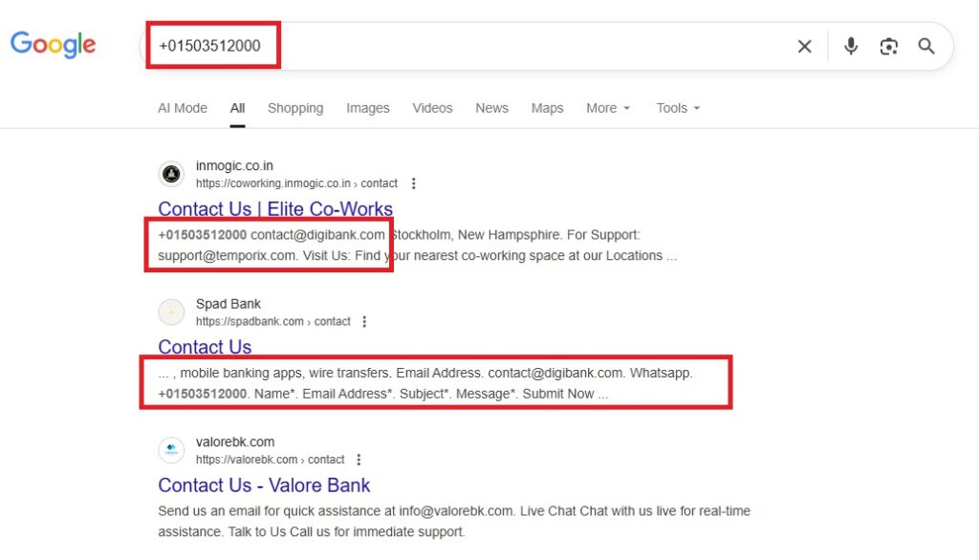Open Google Lens image search icon
This screenshot has height=560, width=979.
click(889, 46)
